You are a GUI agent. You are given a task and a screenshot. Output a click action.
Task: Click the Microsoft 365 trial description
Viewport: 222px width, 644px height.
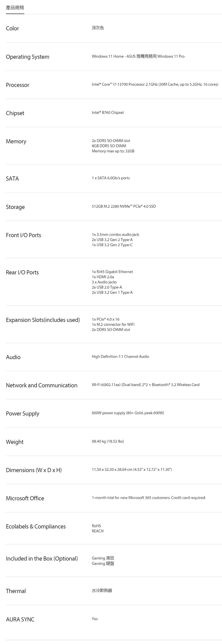click(149, 498)
